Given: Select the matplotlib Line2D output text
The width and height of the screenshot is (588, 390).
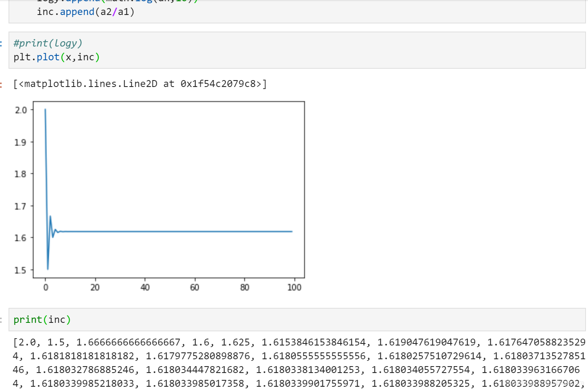Looking at the screenshot, I should [140, 84].
